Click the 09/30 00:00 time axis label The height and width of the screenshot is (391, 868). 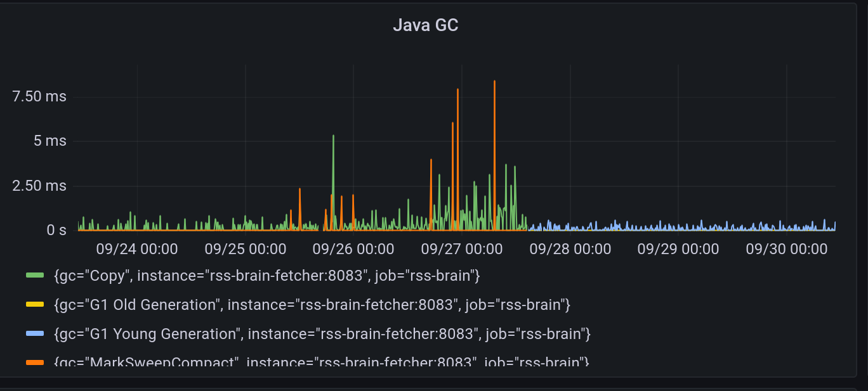787,249
